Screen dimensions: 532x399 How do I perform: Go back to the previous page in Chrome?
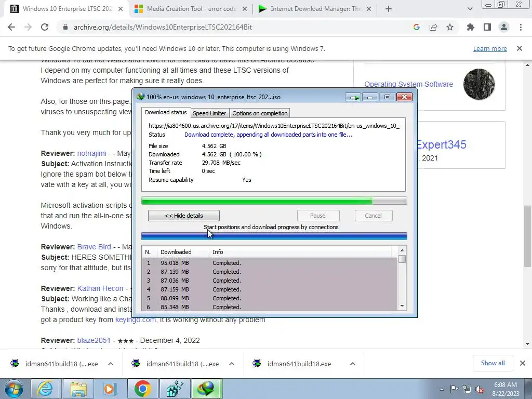[x=11, y=27]
